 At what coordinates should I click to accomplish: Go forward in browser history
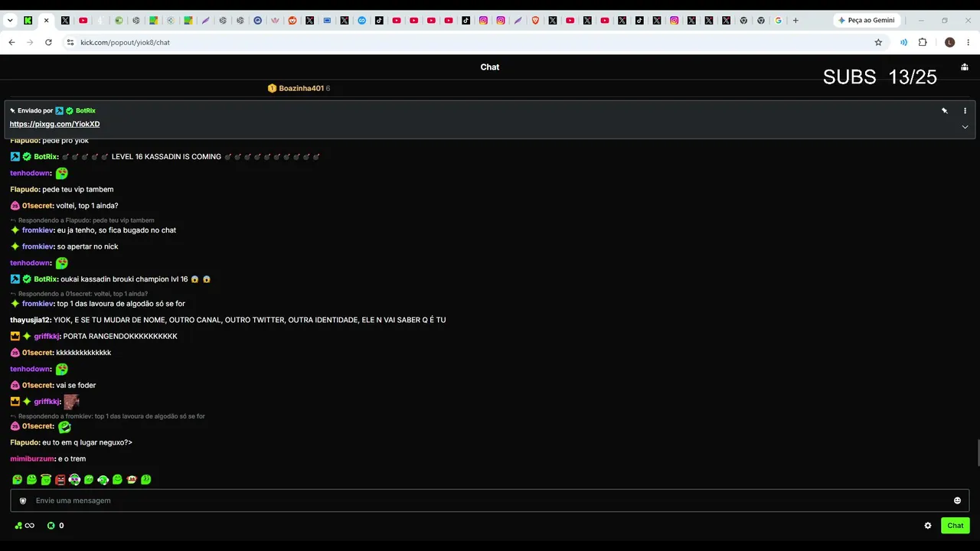pos(30,43)
